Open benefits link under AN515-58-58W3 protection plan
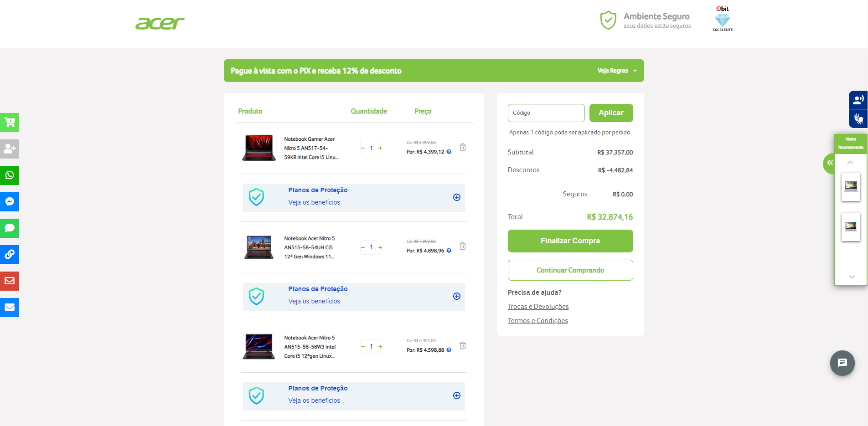 point(314,400)
